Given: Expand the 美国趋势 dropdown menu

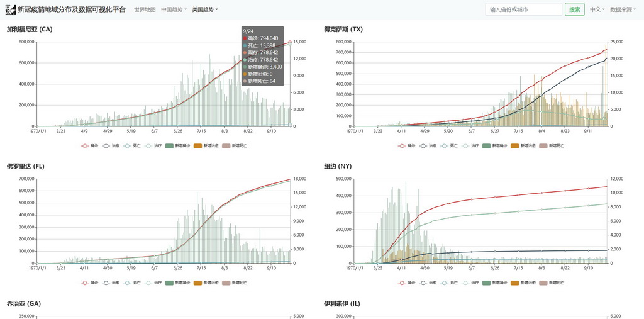Looking at the screenshot, I should [x=205, y=9].
